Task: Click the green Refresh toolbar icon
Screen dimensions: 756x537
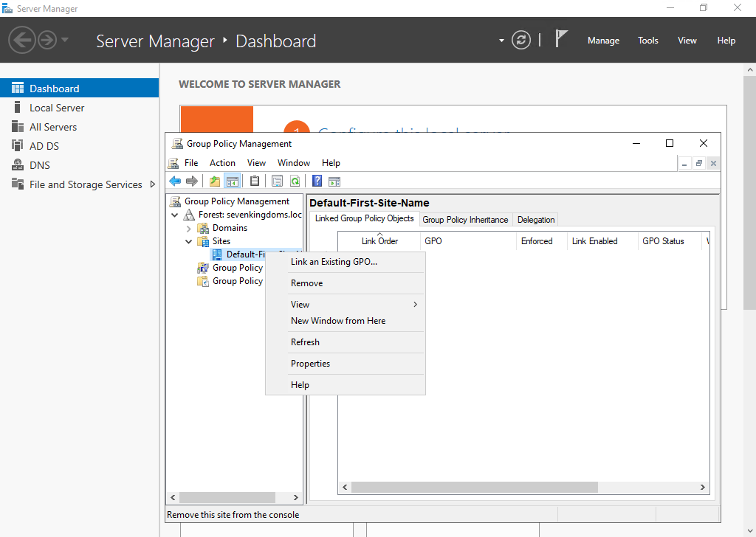Action: pos(295,181)
